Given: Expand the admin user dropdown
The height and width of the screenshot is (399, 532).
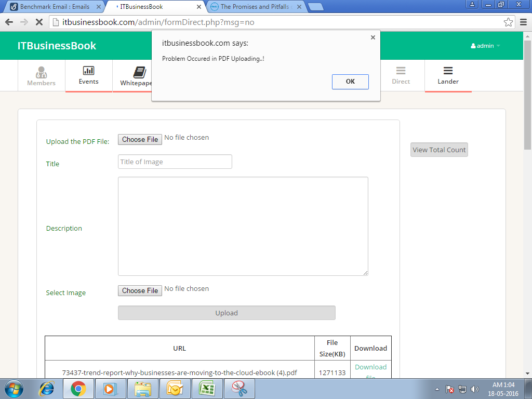Looking at the screenshot, I should 485,46.
